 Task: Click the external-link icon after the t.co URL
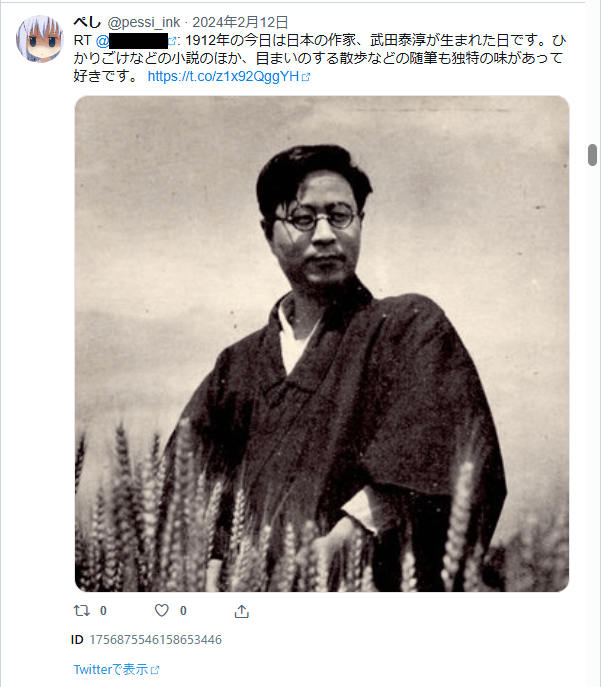pos(306,77)
